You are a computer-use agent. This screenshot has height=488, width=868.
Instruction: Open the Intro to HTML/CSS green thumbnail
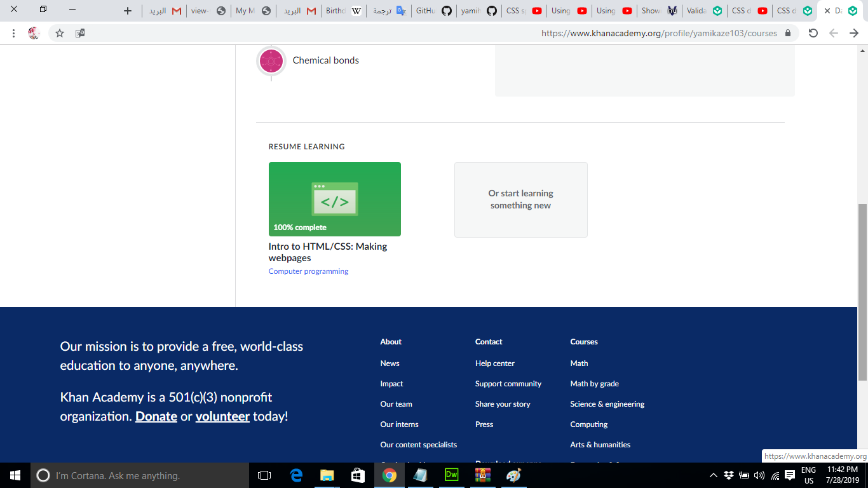(x=335, y=200)
